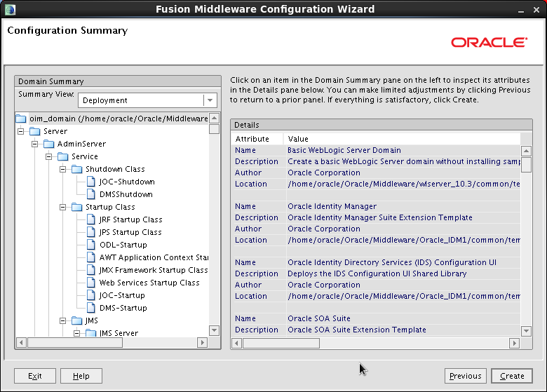Click the DMSShutdown document icon

click(90, 194)
